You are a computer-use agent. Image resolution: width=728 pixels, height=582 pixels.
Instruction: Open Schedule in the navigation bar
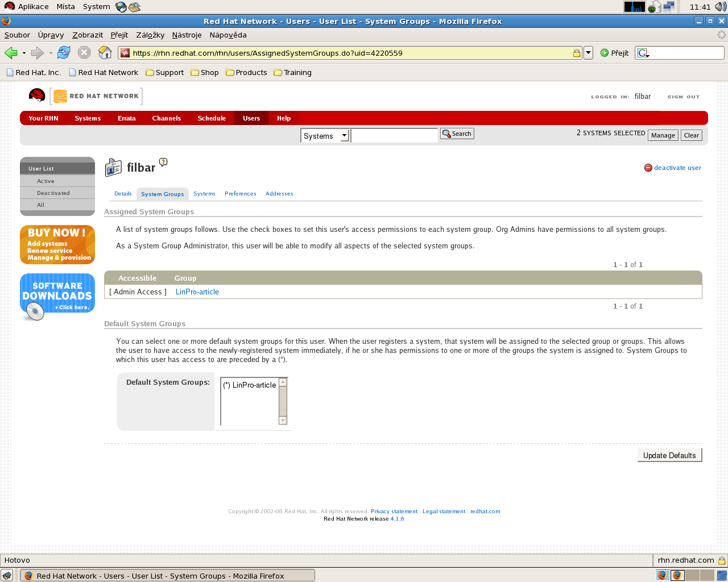click(x=212, y=118)
